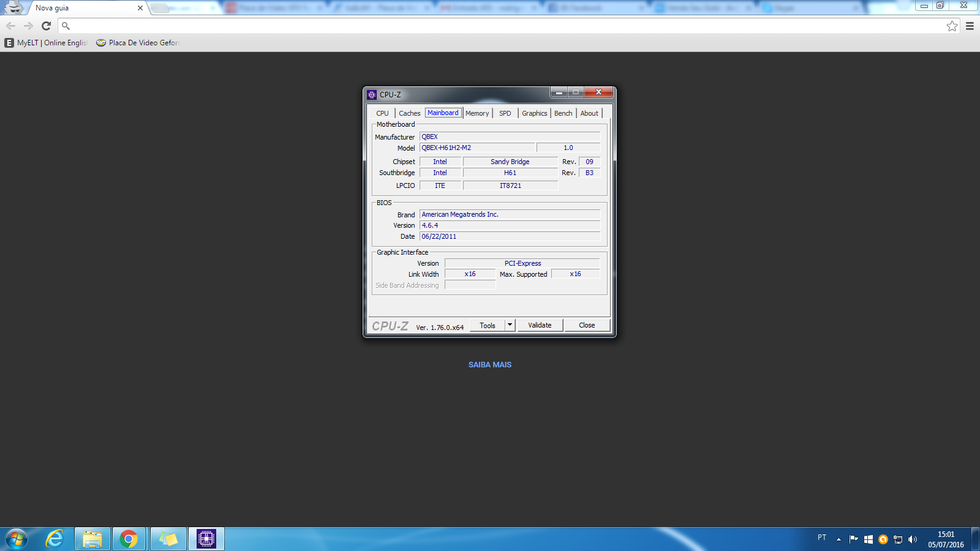Open the MyELT Online English bookmark

(46, 43)
